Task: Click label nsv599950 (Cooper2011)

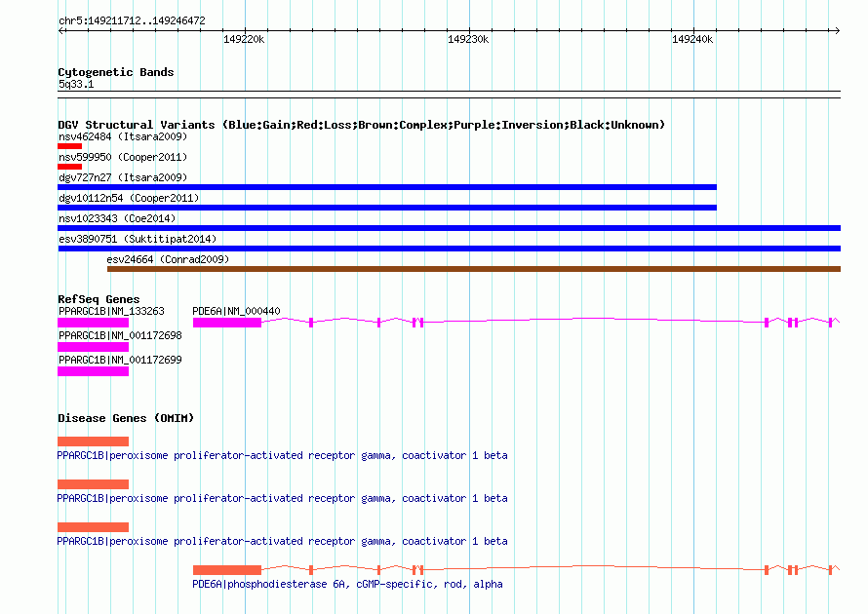Action: (x=123, y=157)
